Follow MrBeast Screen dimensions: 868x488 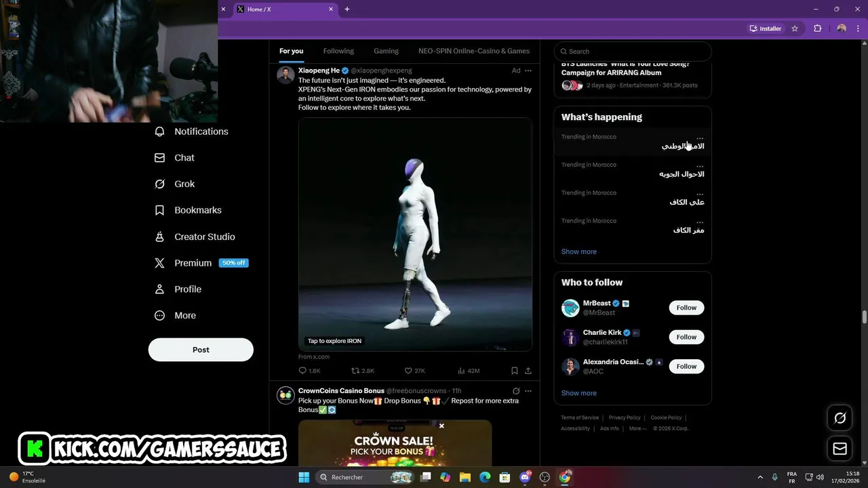click(686, 308)
